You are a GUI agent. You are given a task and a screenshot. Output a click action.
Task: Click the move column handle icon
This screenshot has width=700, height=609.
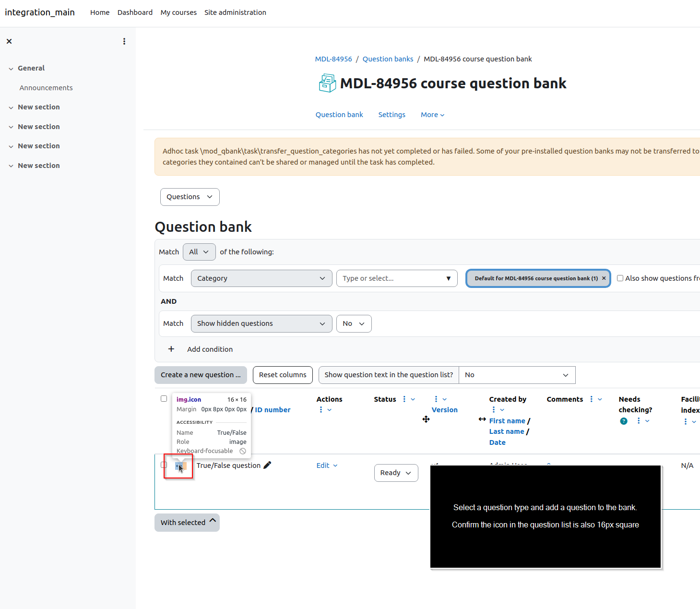[x=426, y=419]
